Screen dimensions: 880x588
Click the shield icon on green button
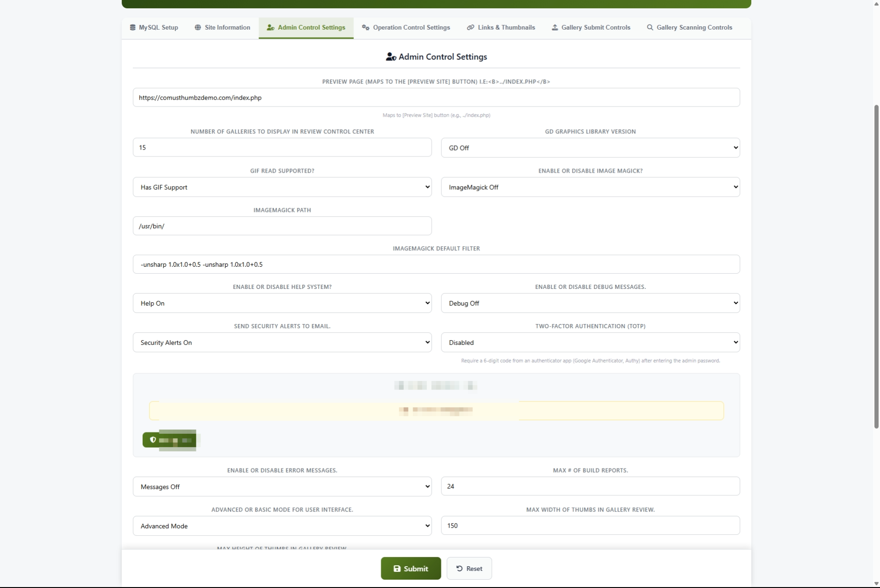coord(153,440)
